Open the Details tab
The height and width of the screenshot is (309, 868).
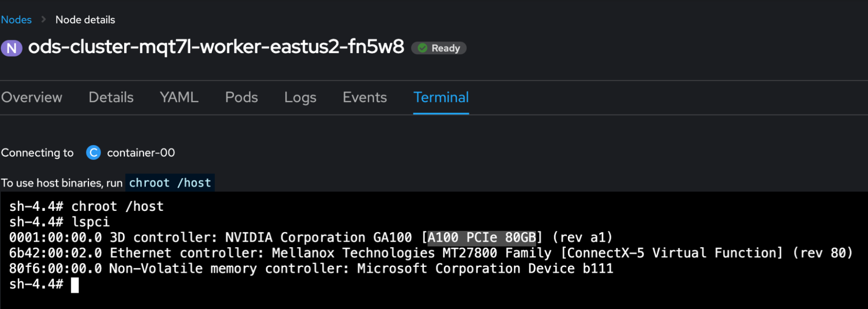(x=111, y=97)
